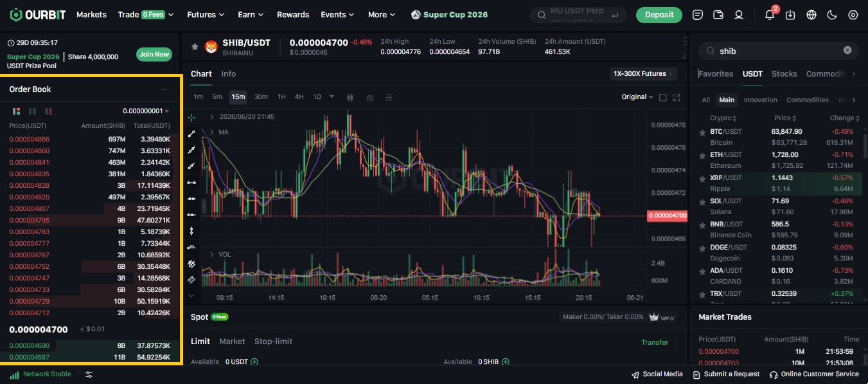The width and height of the screenshot is (868, 384).
Task: Open the preferences sliders icon near Network Stable
Action: pyautogui.click(x=89, y=374)
